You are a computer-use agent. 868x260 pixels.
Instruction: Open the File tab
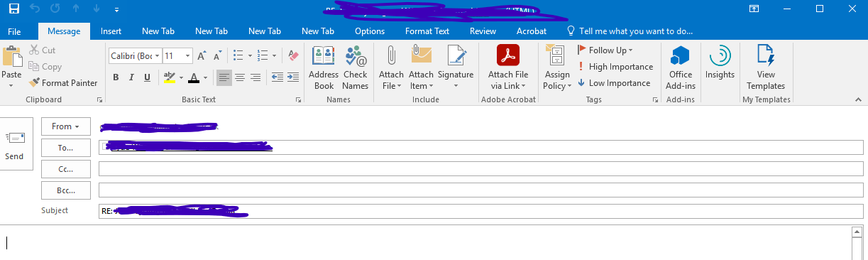point(14,31)
